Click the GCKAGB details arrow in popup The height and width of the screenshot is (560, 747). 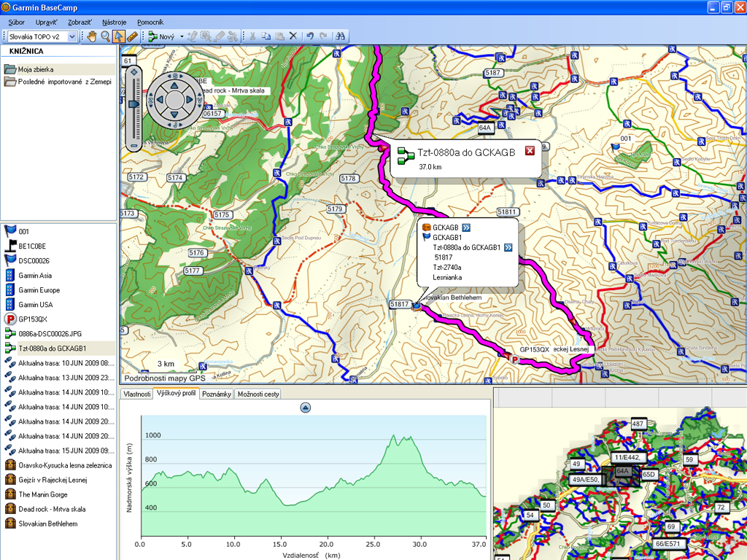coord(466,228)
